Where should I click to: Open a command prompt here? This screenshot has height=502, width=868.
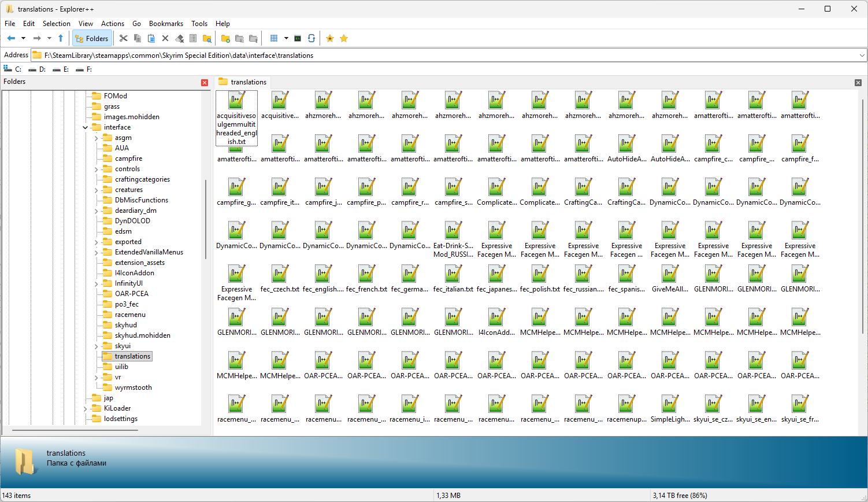point(298,38)
